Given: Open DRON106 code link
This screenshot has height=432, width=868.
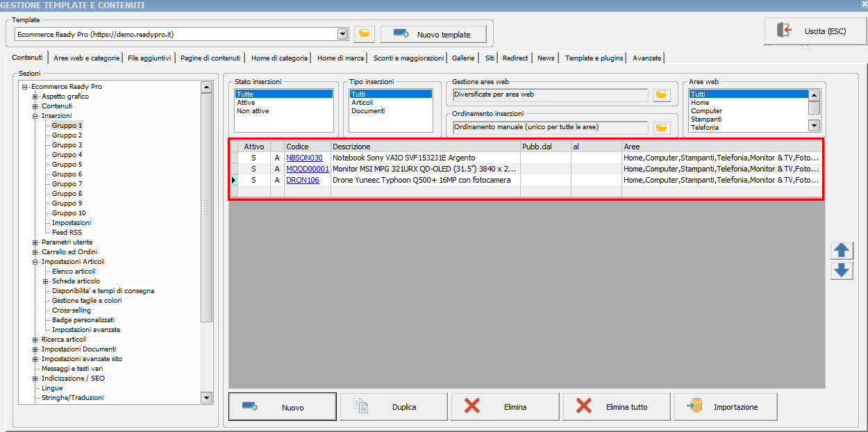Looking at the screenshot, I should (x=303, y=180).
